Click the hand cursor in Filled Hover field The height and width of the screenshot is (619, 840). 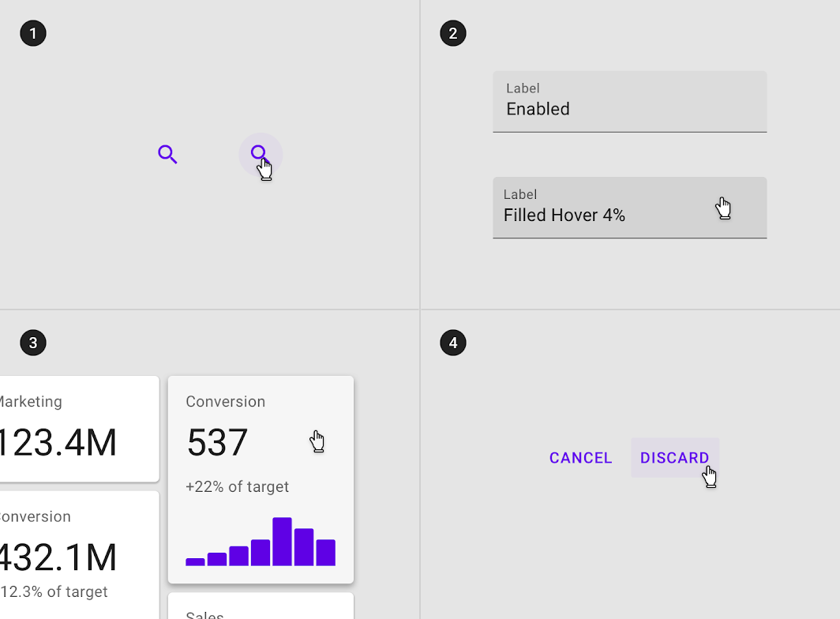723,208
